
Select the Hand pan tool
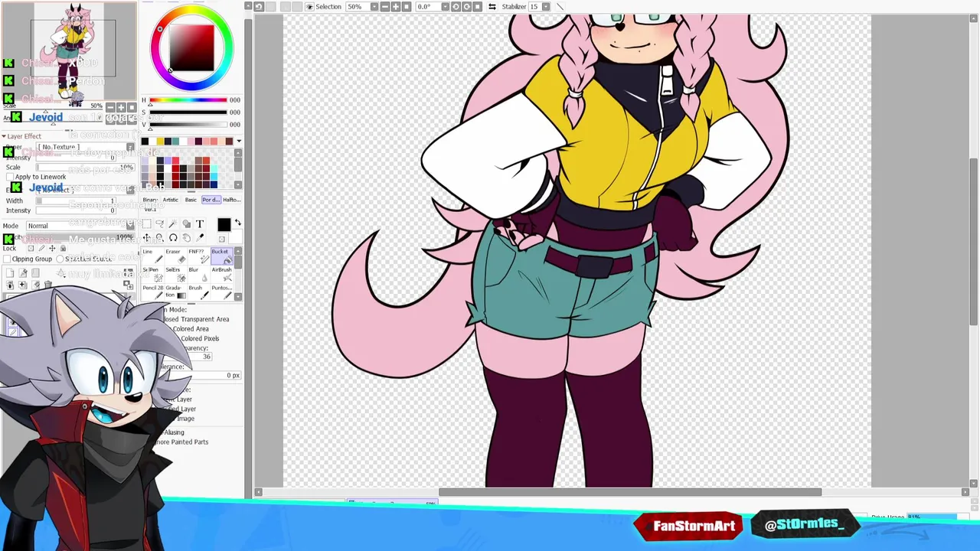click(186, 238)
